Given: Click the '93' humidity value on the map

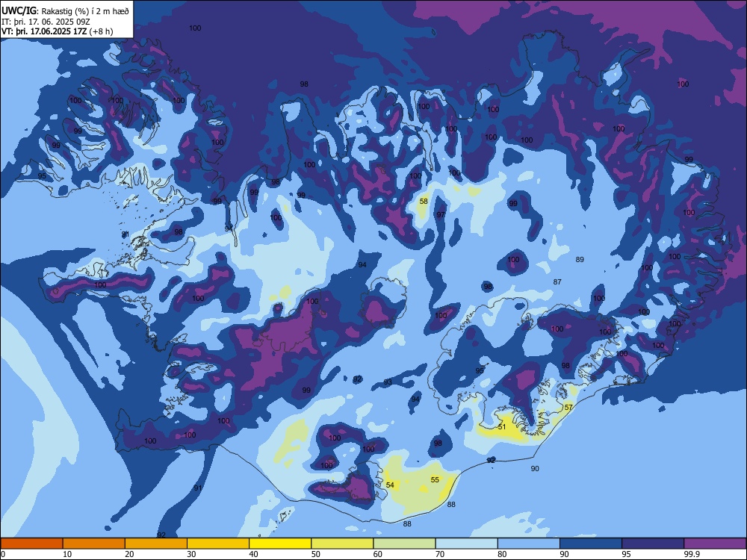Looking at the screenshot, I should pyautogui.click(x=388, y=382).
